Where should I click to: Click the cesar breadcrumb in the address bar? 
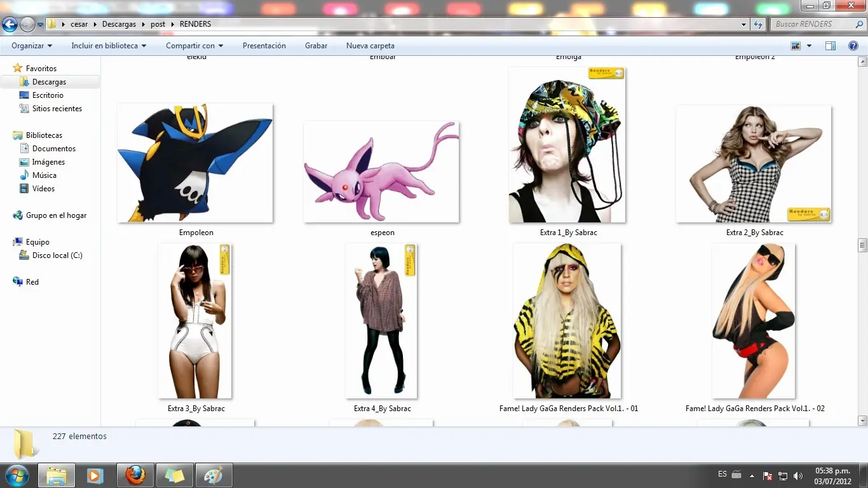coord(79,24)
